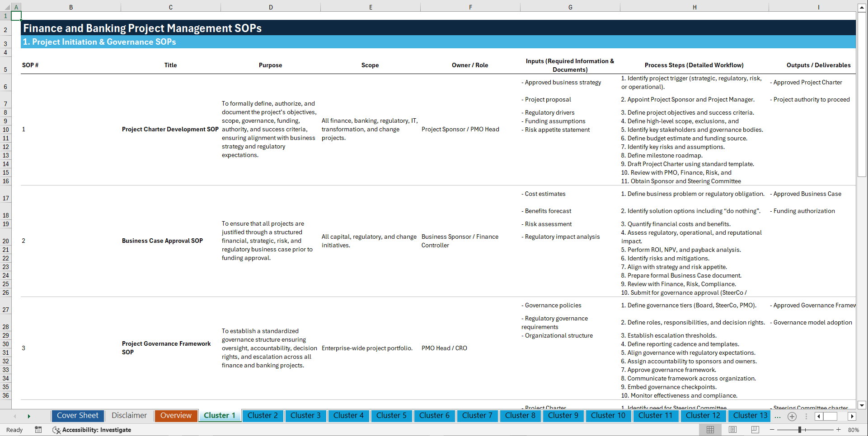This screenshot has width=868, height=436.
Task: Click the macro recording icon near Ready
Action: click(38, 430)
